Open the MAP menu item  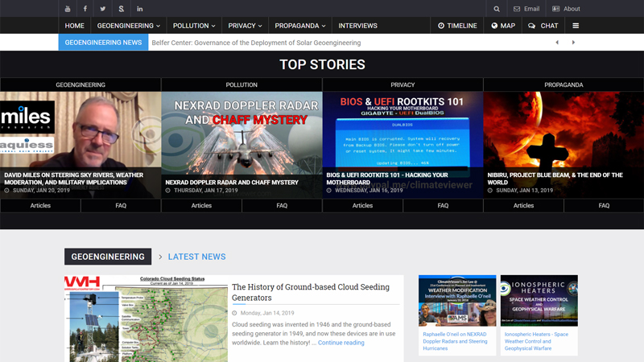pyautogui.click(x=503, y=26)
